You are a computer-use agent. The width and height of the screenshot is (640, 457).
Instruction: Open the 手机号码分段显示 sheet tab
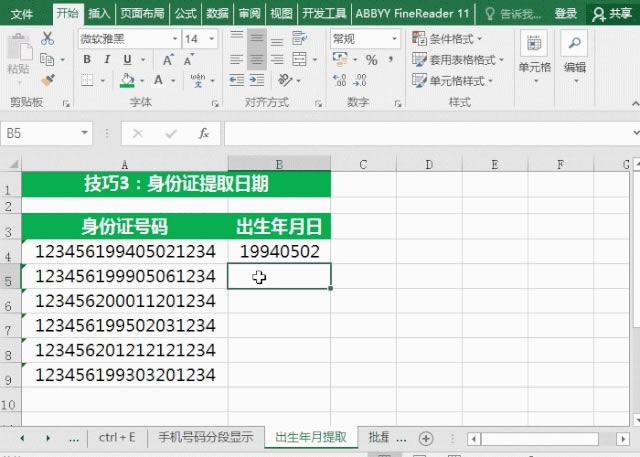pyautogui.click(x=206, y=437)
